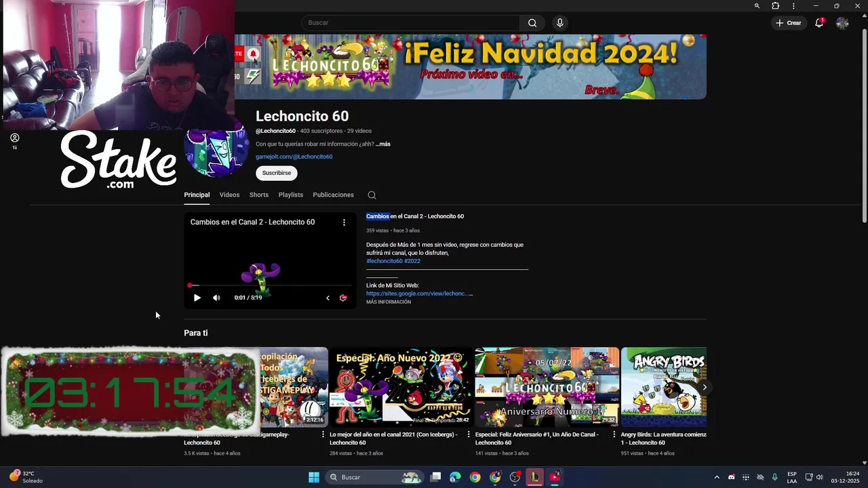Click the featured video progress bar
The image size is (868, 488).
pos(270,285)
